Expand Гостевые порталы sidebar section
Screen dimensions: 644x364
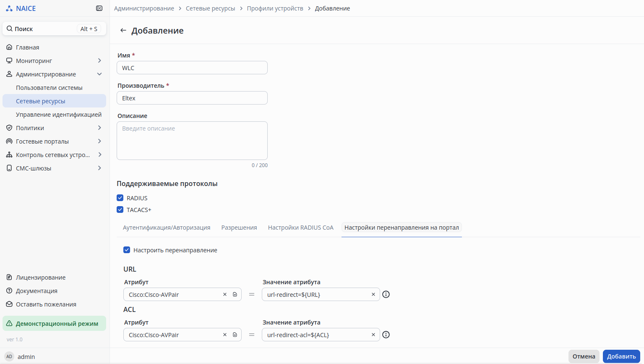click(99, 141)
